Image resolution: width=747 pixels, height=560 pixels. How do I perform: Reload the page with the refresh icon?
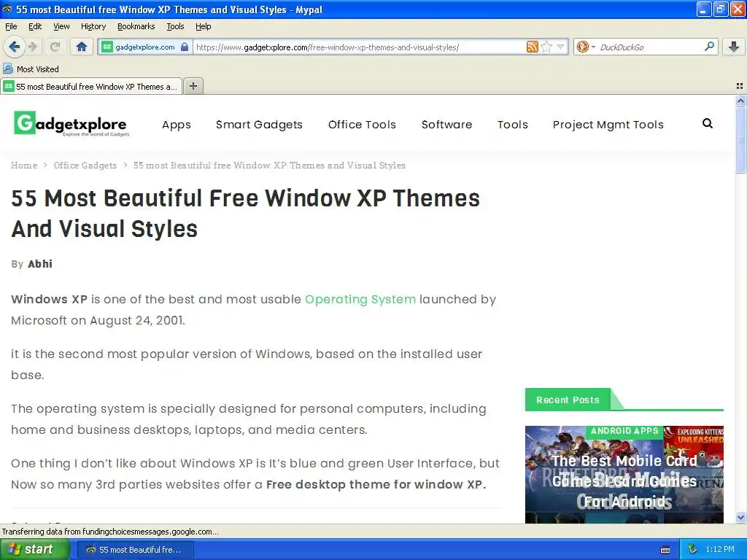coord(55,47)
